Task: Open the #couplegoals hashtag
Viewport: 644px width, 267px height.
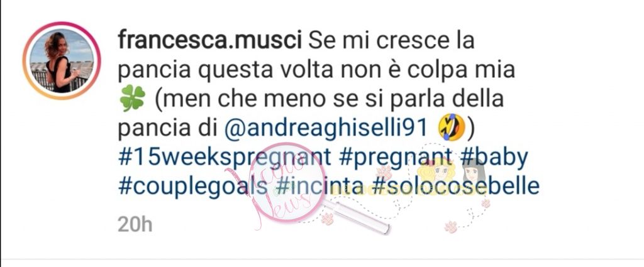Action: tap(193, 187)
